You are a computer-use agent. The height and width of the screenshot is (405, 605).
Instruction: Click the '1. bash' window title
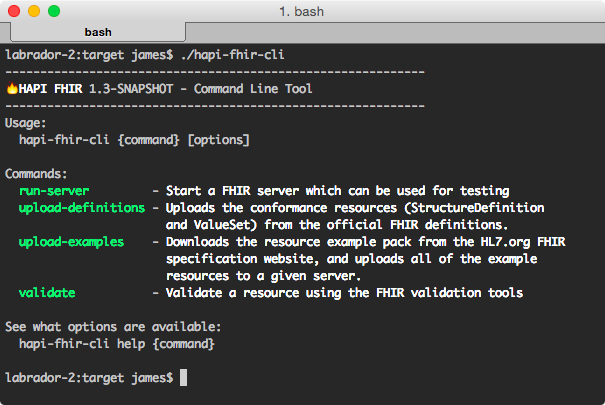point(302,11)
